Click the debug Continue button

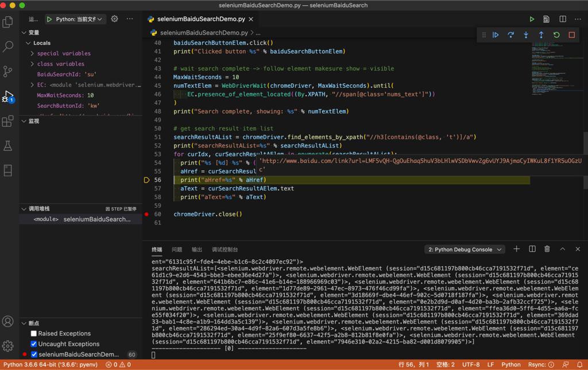click(496, 35)
